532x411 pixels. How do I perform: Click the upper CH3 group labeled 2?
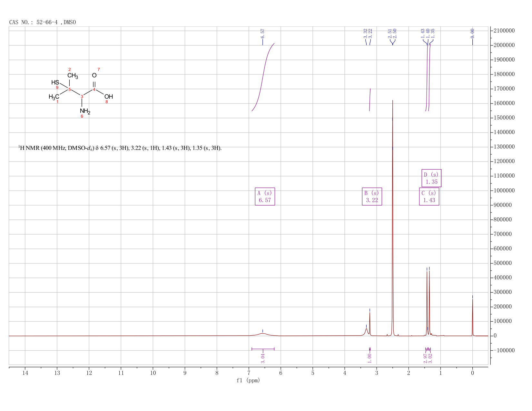[73, 76]
